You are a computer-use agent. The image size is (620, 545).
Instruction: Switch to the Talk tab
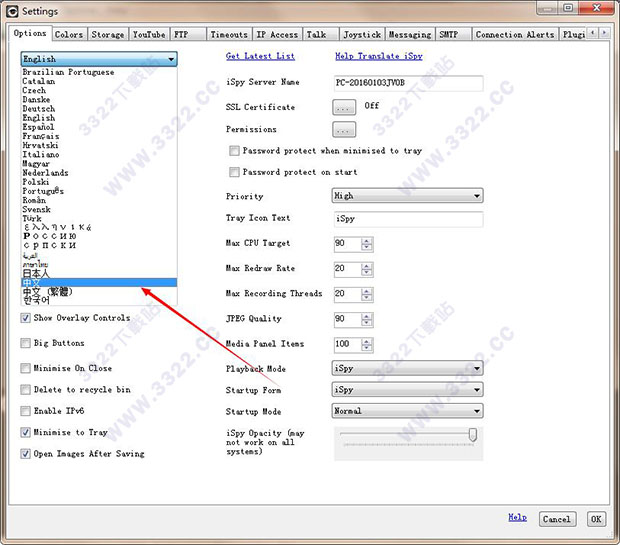[321, 35]
